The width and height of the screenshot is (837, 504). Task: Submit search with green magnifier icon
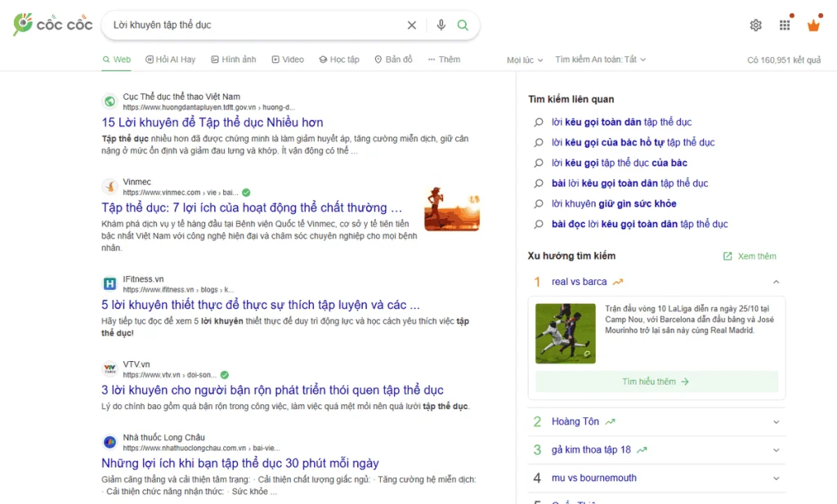463,25
